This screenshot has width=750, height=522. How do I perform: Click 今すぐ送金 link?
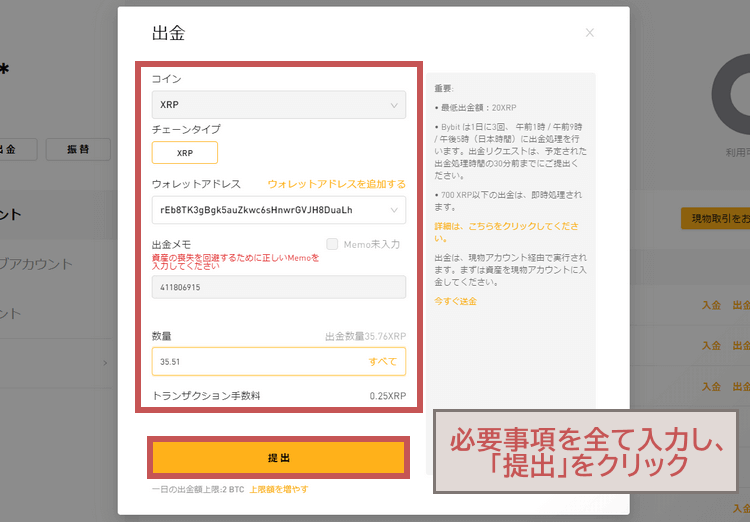tap(455, 301)
